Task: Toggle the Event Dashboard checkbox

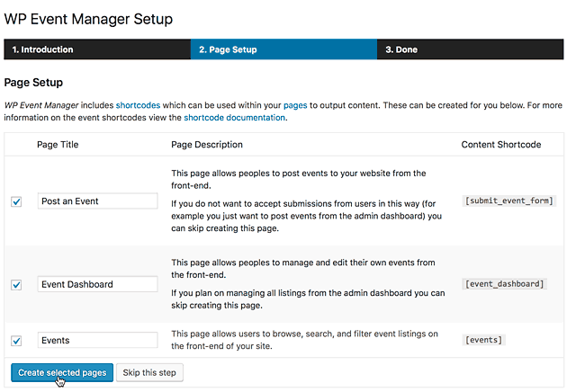Action: [x=16, y=285]
